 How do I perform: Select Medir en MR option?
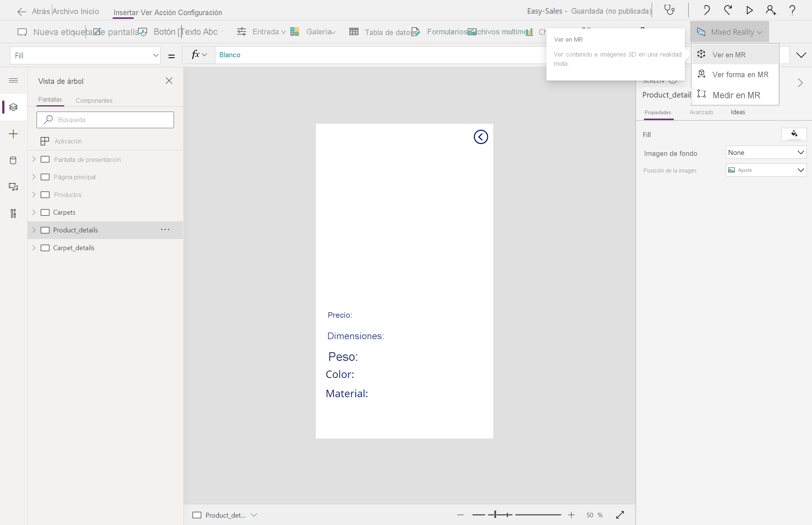[x=735, y=95]
